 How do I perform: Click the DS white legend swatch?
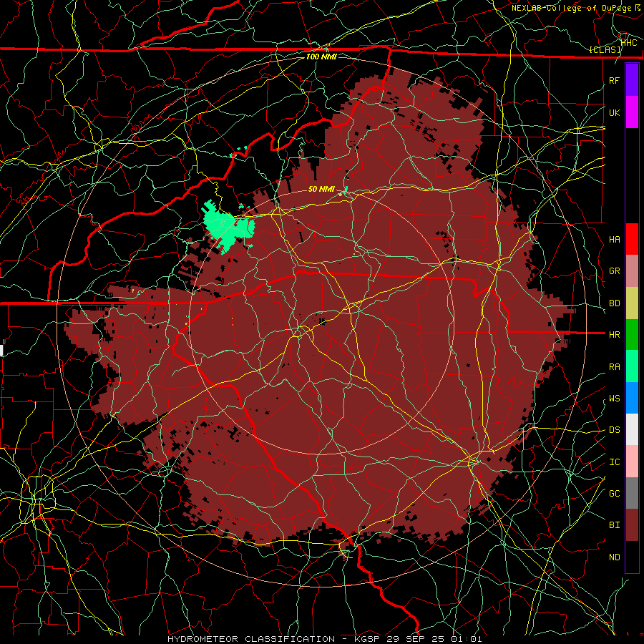coord(632,429)
